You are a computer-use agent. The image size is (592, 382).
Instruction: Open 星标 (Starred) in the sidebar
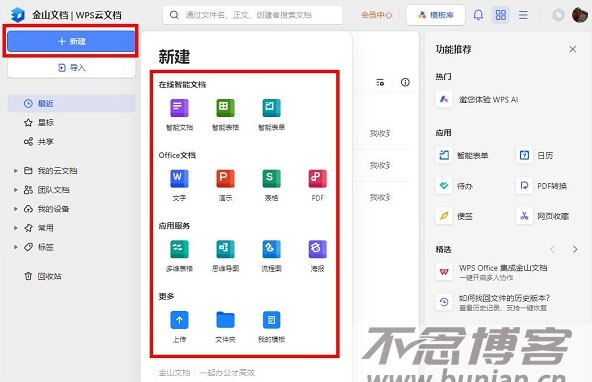[39, 123]
